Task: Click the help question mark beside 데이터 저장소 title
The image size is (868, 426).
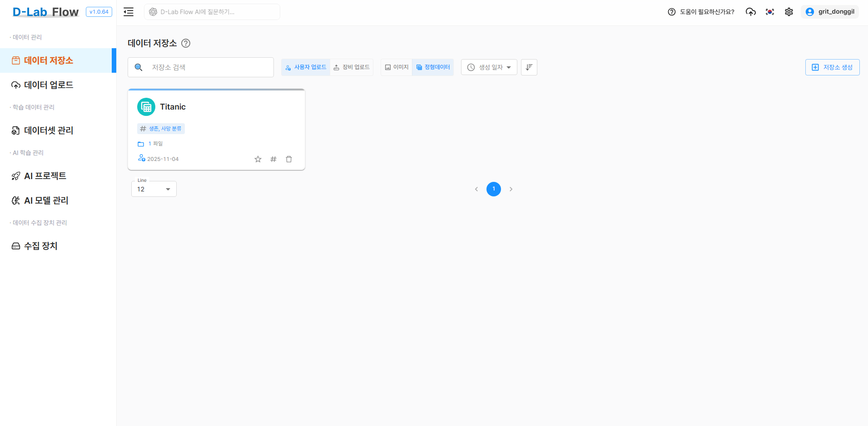Action: tap(186, 43)
